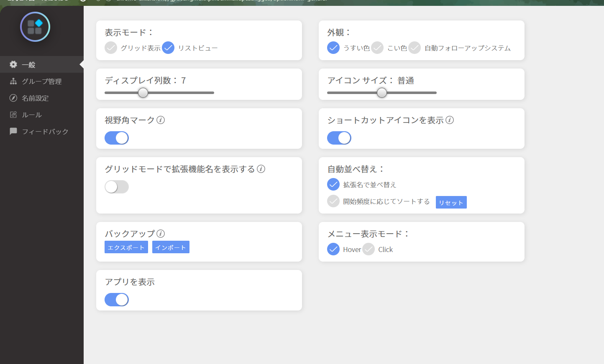The height and width of the screenshot is (364, 604).
Task: Toggle the 視野角マーク switch
Action: pyautogui.click(x=117, y=138)
